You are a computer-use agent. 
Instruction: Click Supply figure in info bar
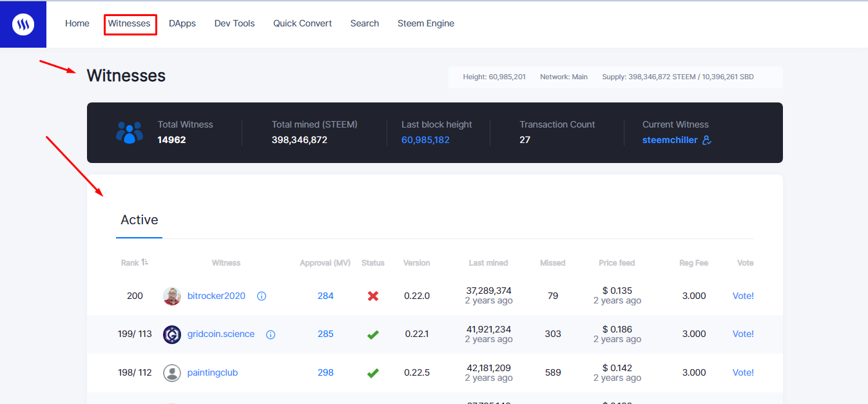(678, 77)
